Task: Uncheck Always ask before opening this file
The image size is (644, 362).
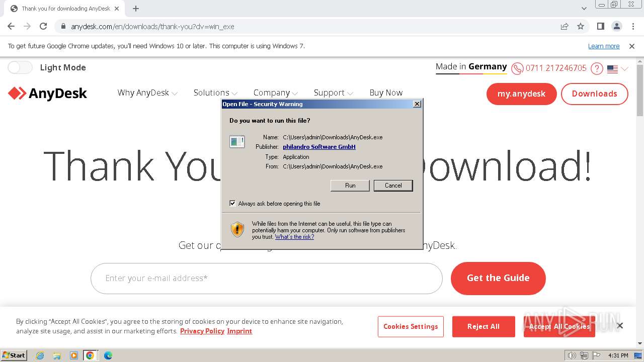Action: coord(232,204)
